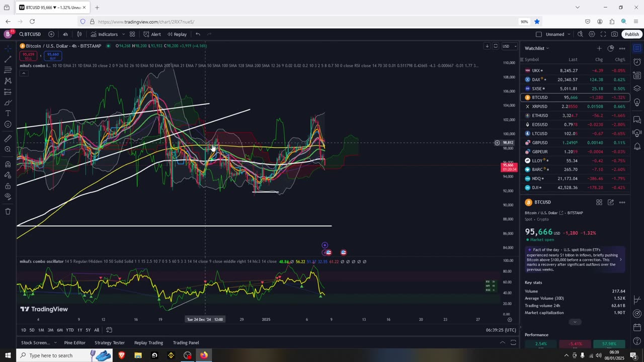Toggle the Watchlist panel icon in right sidebar
Viewport: 644px width, 362px height.
click(637, 48)
